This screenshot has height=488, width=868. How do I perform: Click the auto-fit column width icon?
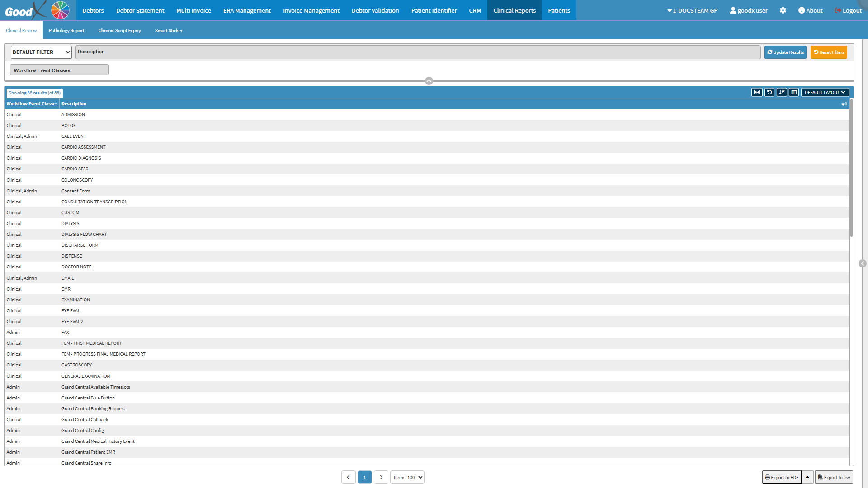(x=757, y=92)
